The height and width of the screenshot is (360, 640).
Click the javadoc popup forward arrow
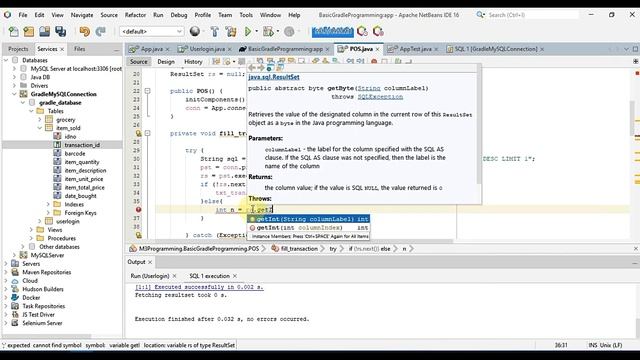260,68
